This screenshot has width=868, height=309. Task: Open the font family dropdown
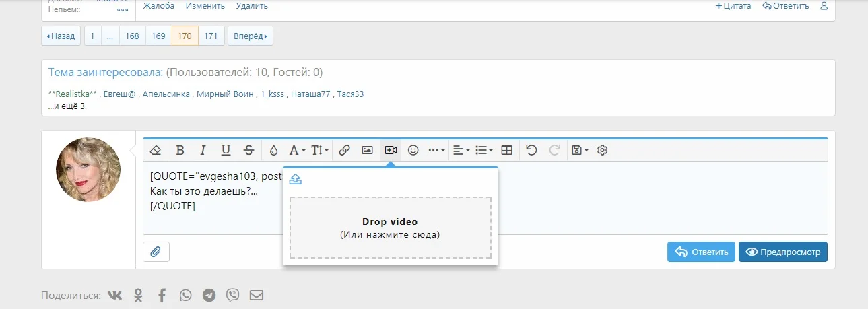pyautogui.click(x=297, y=150)
